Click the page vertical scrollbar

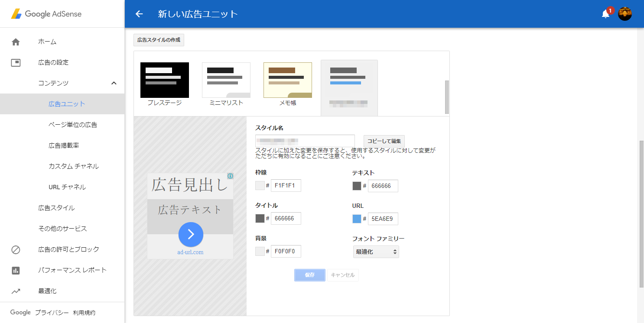[641, 214]
